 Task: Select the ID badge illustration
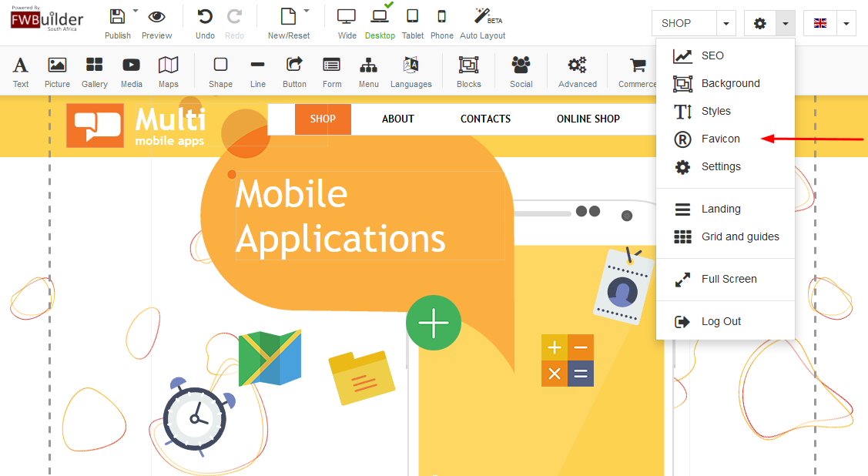[x=623, y=286]
